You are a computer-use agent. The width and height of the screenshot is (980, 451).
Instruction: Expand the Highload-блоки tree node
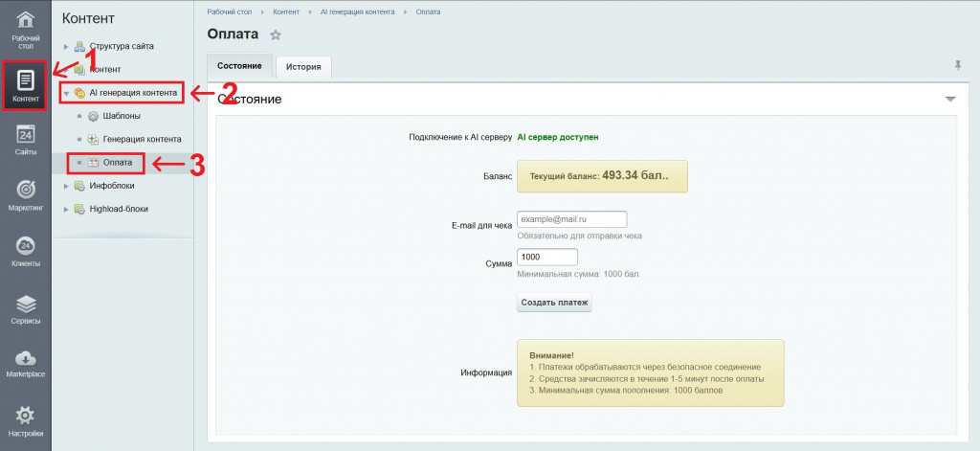coord(66,209)
